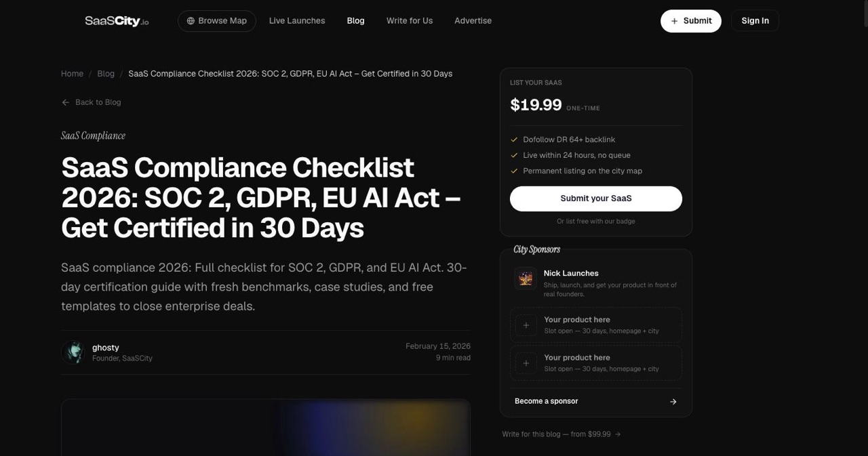Open the article hero image

click(x=266, y=428)
